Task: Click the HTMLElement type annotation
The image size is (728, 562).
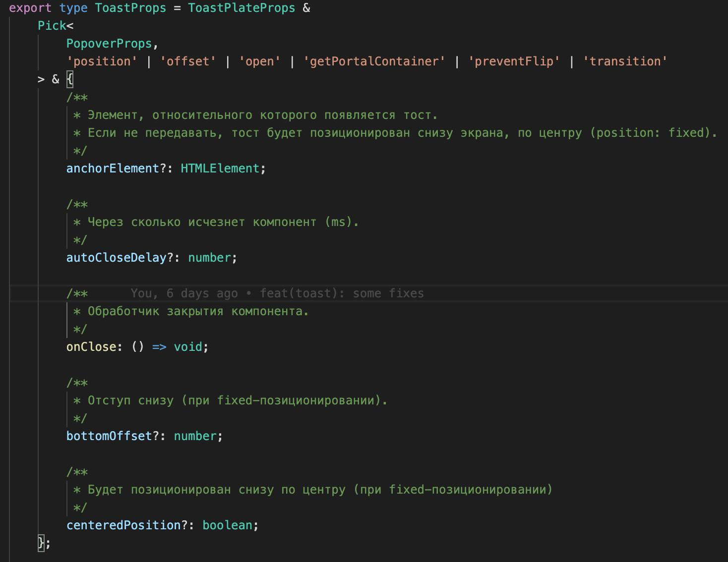Action: 220,168
